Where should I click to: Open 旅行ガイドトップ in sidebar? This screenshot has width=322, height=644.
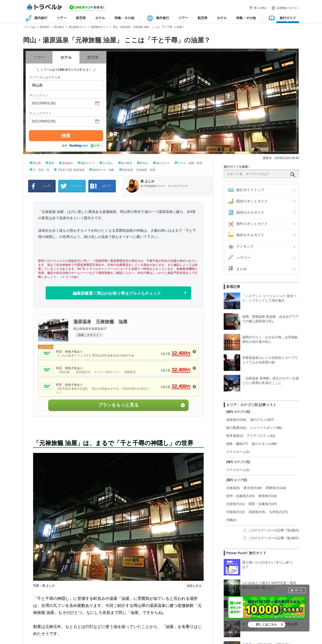[x=261, y=190]
